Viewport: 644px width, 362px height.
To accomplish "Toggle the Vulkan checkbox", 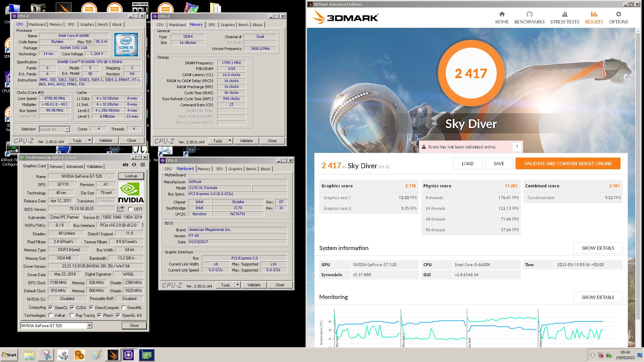I will click(51, 315).
